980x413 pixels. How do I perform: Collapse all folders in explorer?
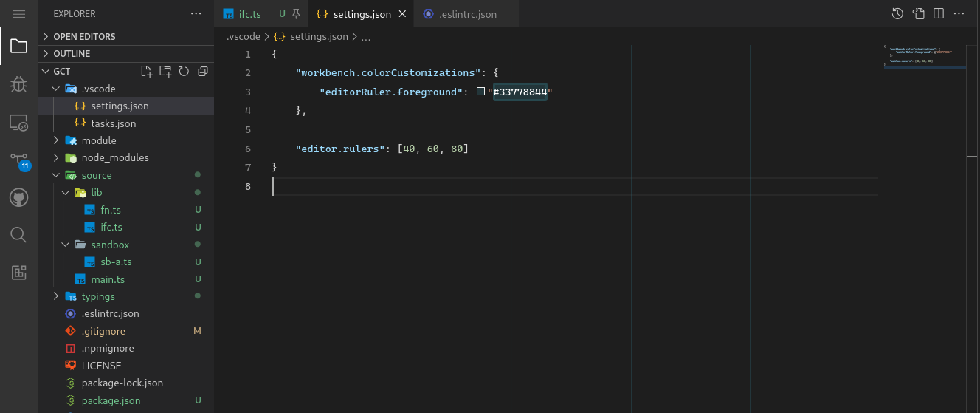pos(202,72)
